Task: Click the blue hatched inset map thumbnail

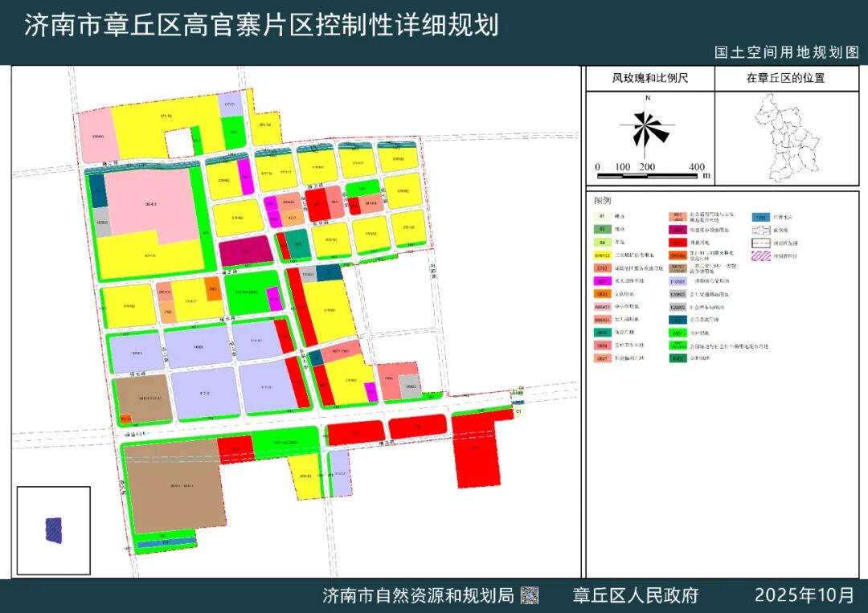Action: (x=54, y=530)
